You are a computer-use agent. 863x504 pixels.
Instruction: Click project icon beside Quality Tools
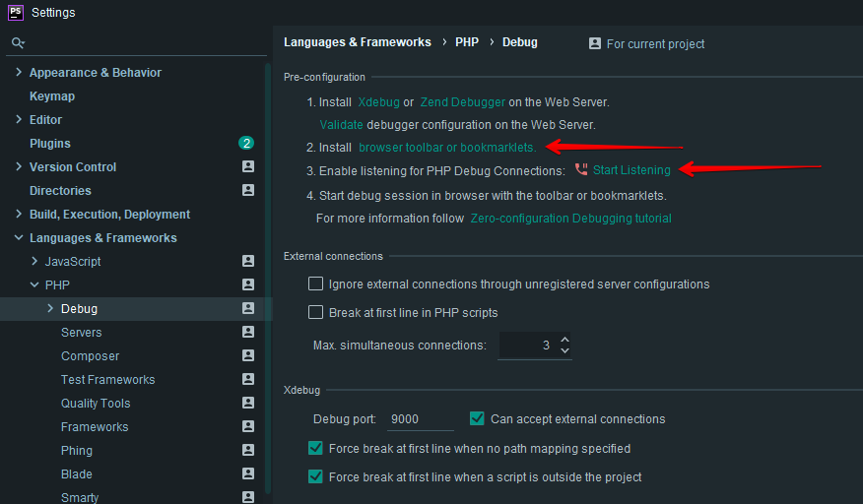coord(248,403)
